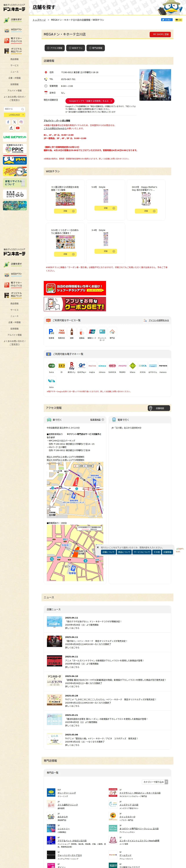
Task: Jump to 専門店情報 with the anchor button
Action: tap(95, 48)
